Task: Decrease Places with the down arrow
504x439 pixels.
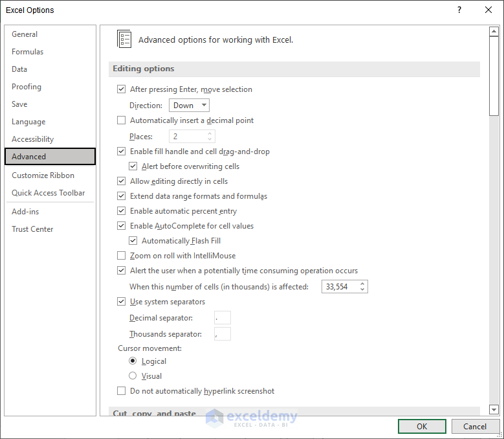Action: (210, 139)
